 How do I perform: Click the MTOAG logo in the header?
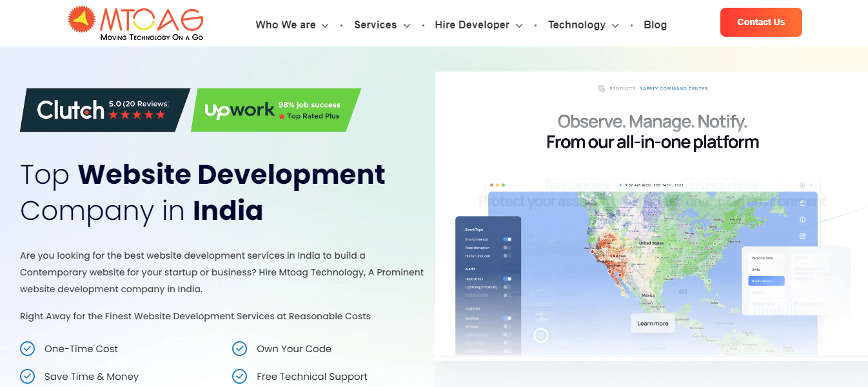point(135,24)
